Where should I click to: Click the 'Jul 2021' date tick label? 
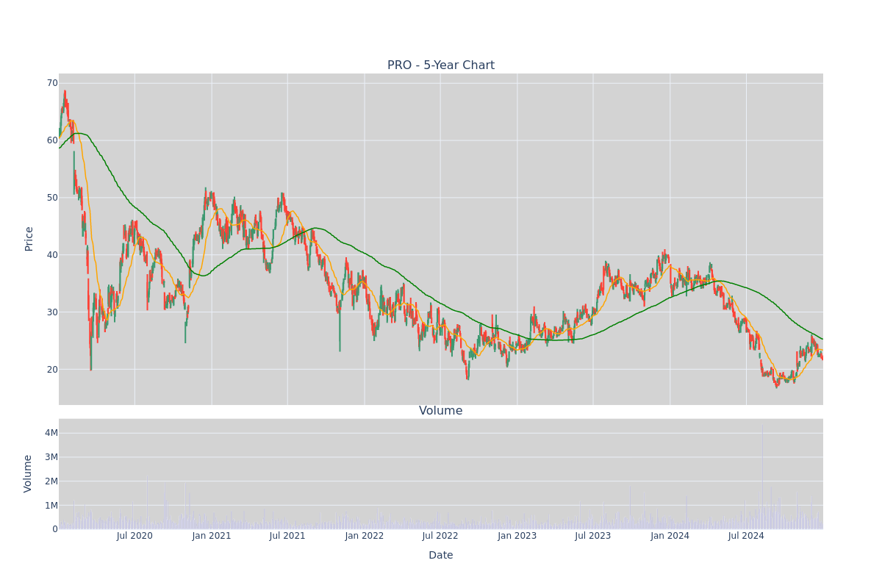pos(287,536)
